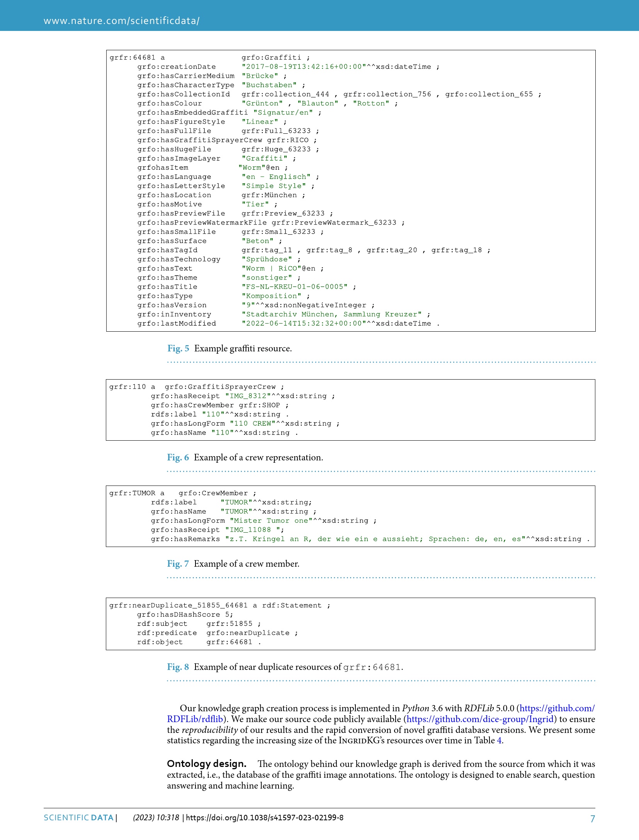Image resolution: width=639 pixels, height=840 pixels.
Task: Click the grfo:hasGraffitiSprayerCrew property in code
Action: [199, 140]
